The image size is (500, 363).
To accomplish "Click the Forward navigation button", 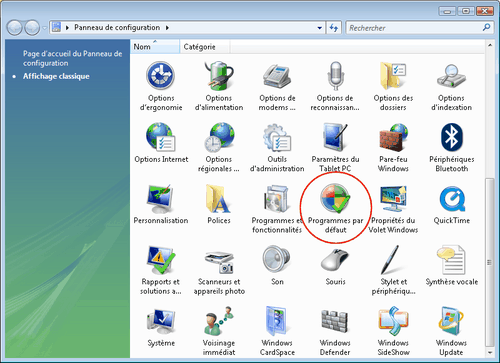I will pyautogui.click(x=32, y=28).
